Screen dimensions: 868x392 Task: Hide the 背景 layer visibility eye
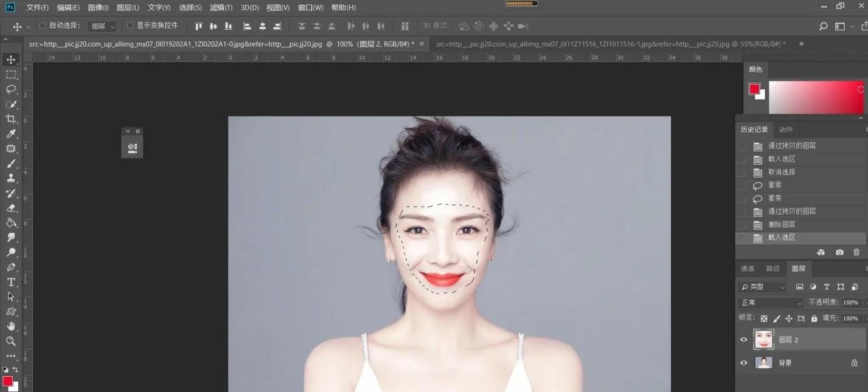click(x=743, y=362)
